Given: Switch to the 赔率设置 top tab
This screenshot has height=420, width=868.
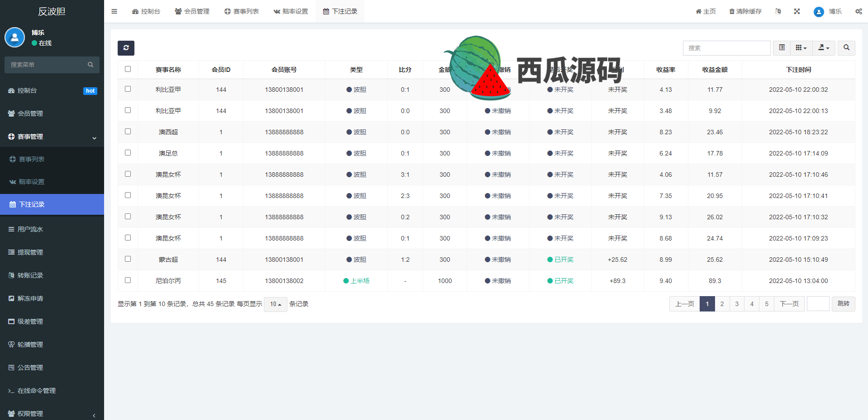Looking at the screenshot, I should [x=291, y=11].
